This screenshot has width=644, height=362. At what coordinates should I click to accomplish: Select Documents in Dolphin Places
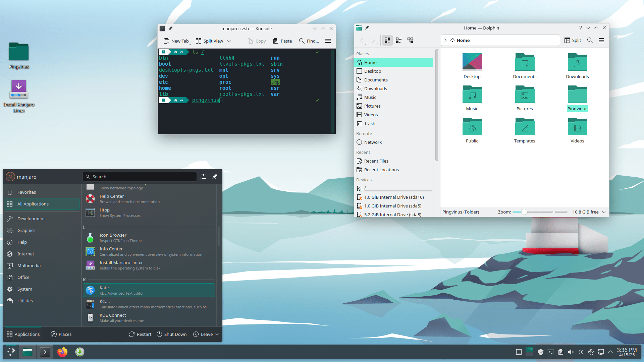(x=393, y=80)
